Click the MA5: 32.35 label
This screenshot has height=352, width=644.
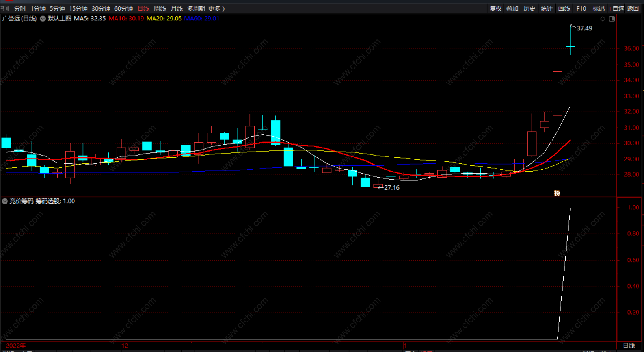click(90, 19)
